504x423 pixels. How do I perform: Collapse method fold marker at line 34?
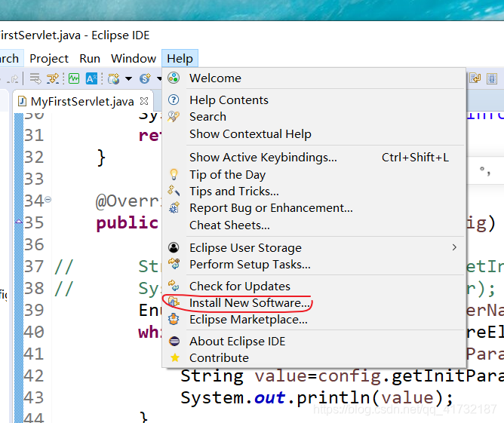point(48,200)
